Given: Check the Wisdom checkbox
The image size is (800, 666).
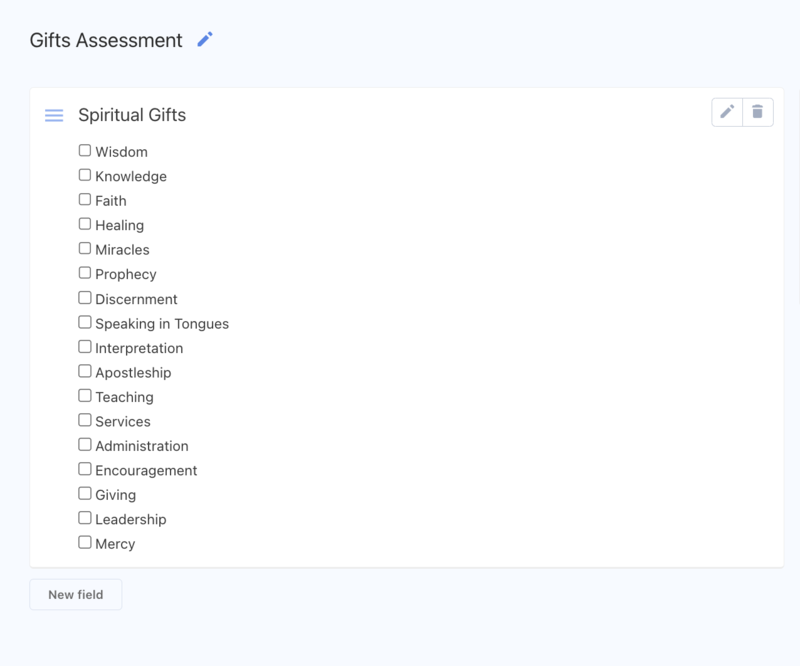Looking at the screenshot, I should pos(85,150).
